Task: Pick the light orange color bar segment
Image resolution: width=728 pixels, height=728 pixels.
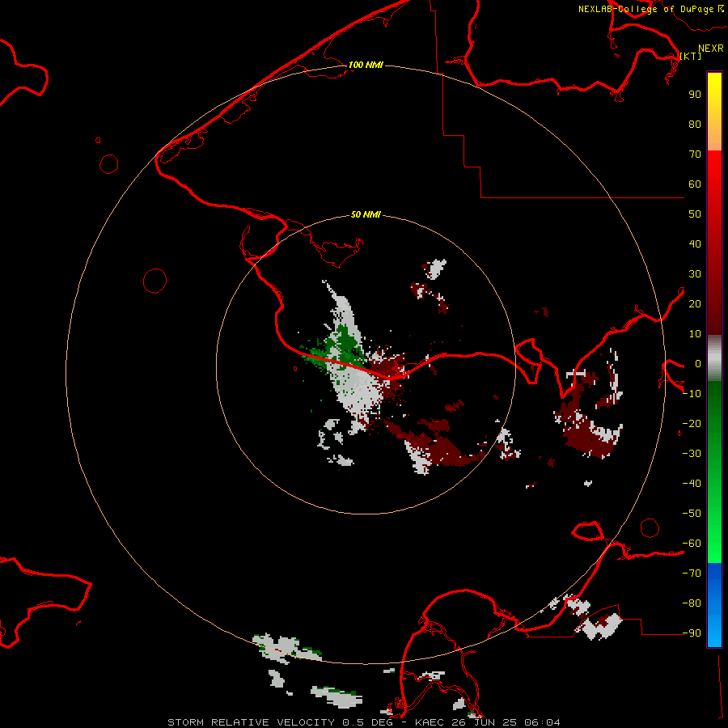Action: tap(714, 137)
